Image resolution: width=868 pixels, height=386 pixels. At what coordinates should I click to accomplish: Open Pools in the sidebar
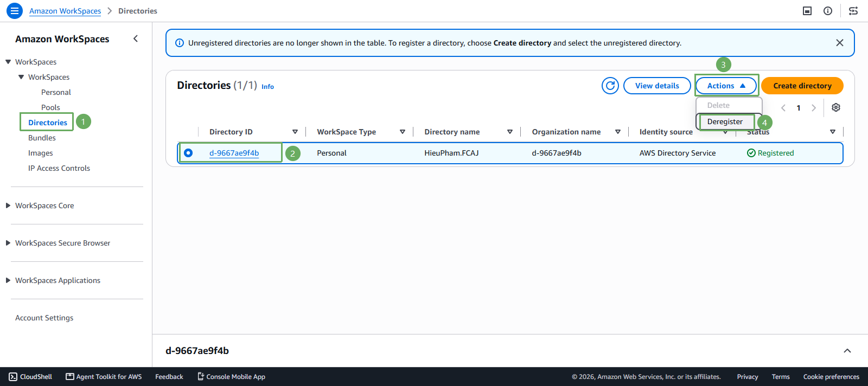(50, 107)
